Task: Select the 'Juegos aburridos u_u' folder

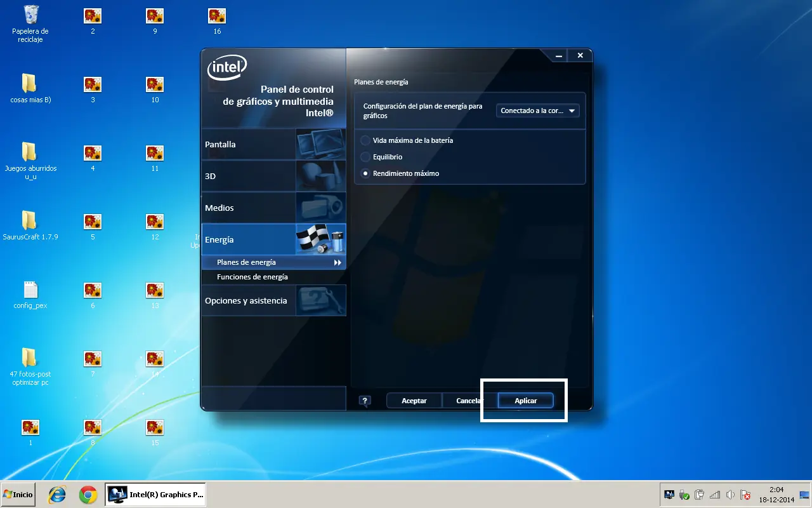Action: (x=30, y=161)
